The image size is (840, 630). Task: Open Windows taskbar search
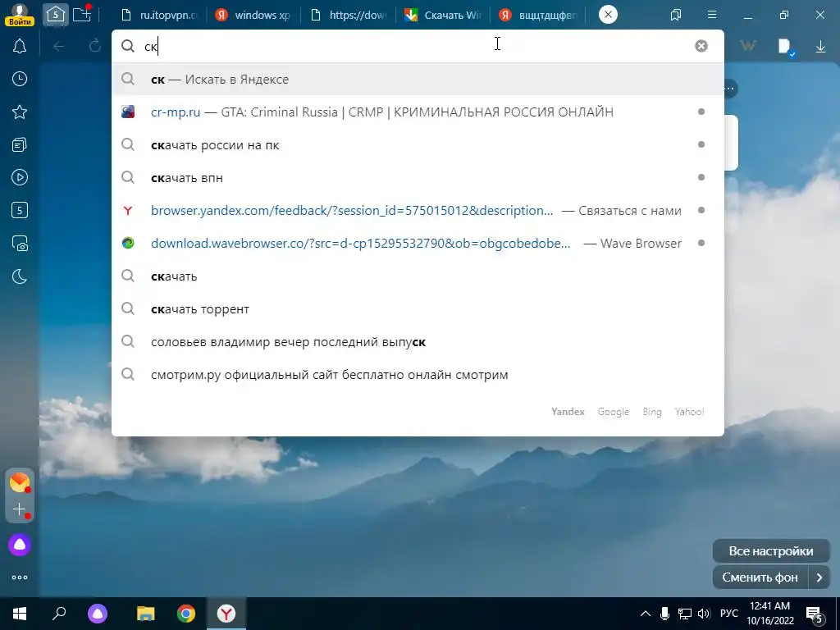coord(59,613)
